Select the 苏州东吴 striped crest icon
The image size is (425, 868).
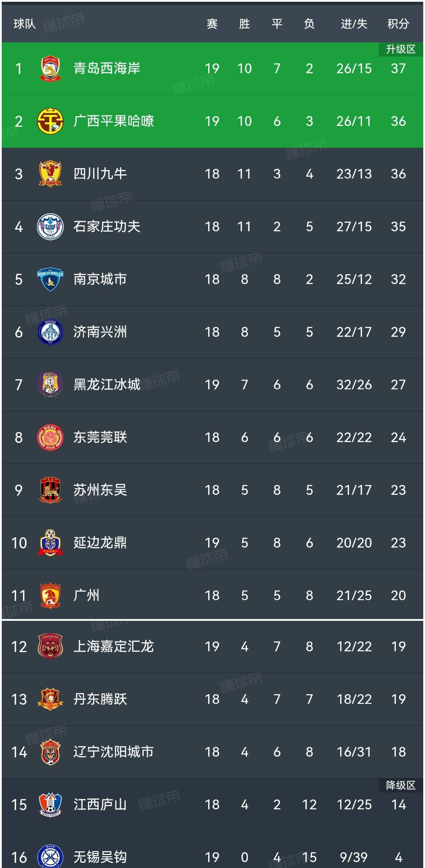pos(50,490)
